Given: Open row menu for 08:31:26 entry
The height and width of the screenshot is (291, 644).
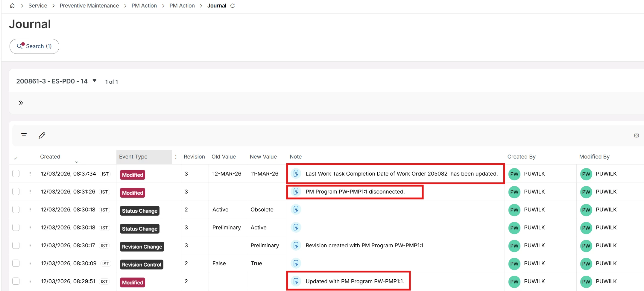Looking at the screenshot, I should 30,191.
